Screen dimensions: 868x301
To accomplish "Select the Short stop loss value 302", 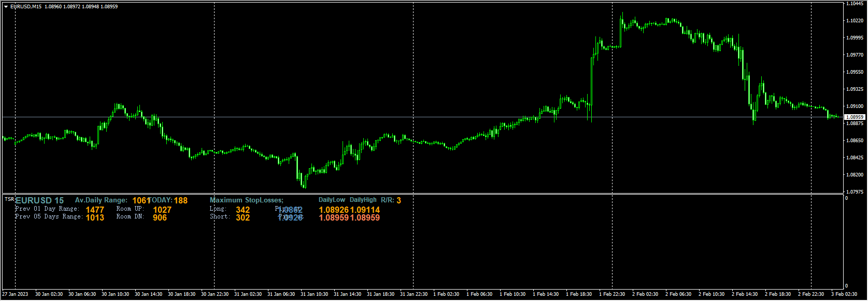I will [243, 217].
